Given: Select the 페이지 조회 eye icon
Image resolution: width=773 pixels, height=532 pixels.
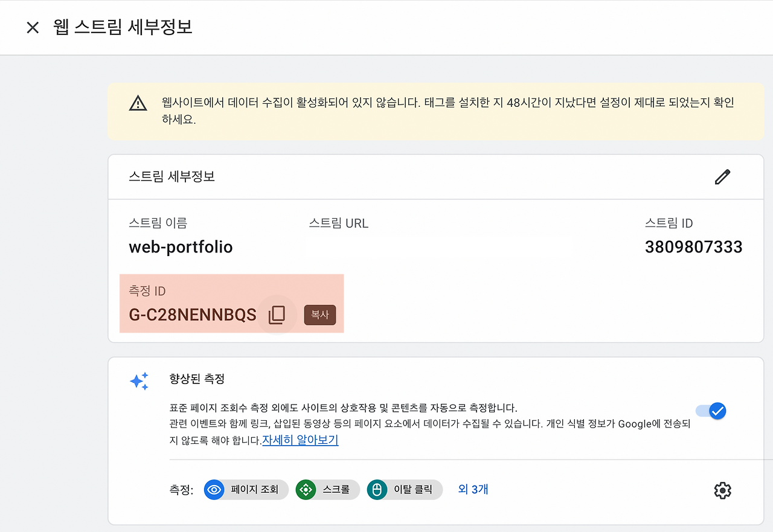Looking at the screenshot, I should (214, 490).
